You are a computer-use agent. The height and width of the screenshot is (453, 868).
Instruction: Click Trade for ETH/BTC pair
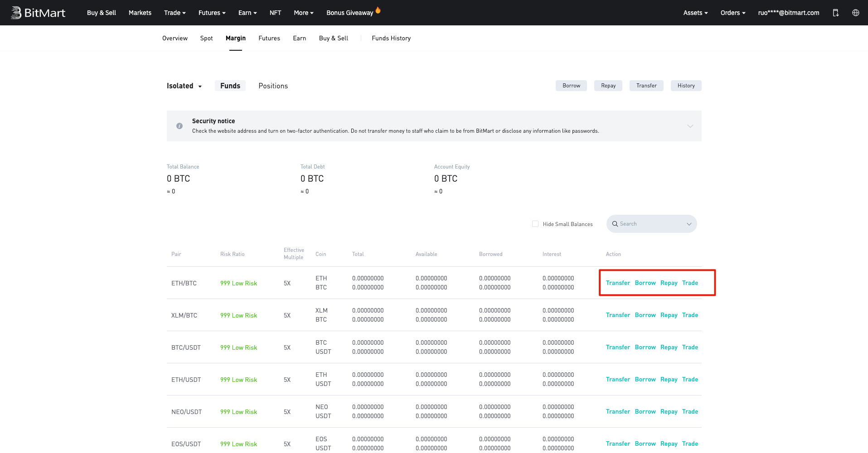(x=690, y=283)
